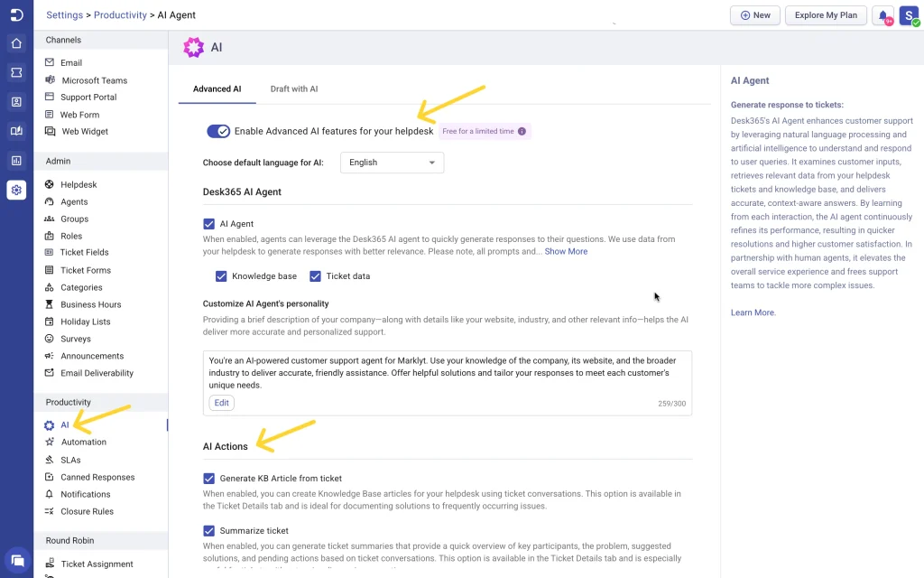Viewport: 924px width, 578px height.
Task: Open Ticket Fields in Admin
Action: 84,253
